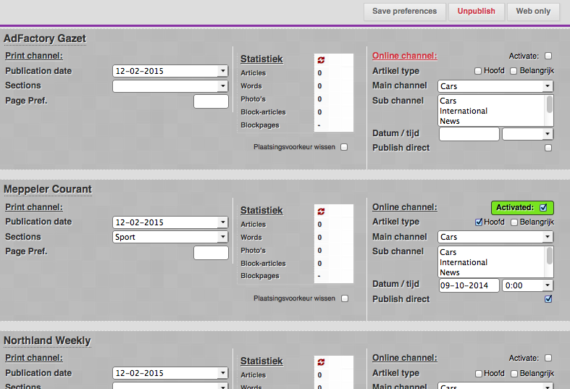The height and width of the screenshot is (389, 570).
Task: Open Main channel dropdown for AdFactory Gazet
Action: click(495, 86)
